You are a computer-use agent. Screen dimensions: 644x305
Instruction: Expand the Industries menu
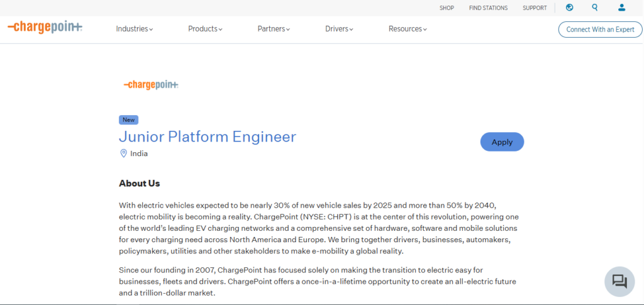(x=135, y=29)
